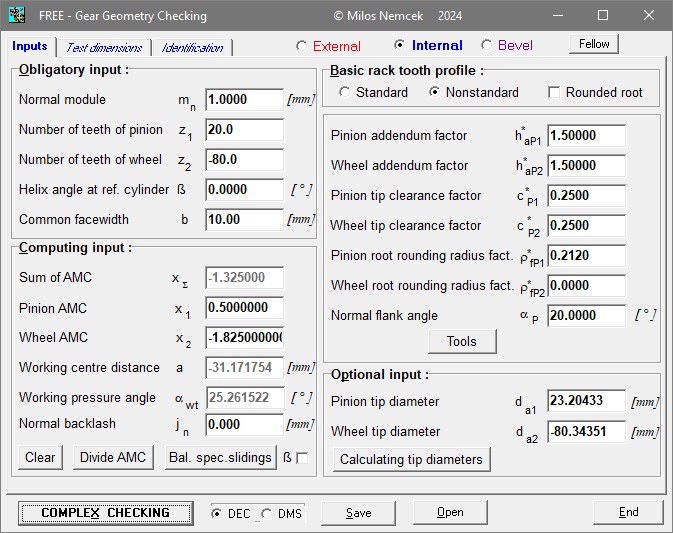Click the 'Working pressure angle' label
Screen dimensions: 673x533
[87, 398]
